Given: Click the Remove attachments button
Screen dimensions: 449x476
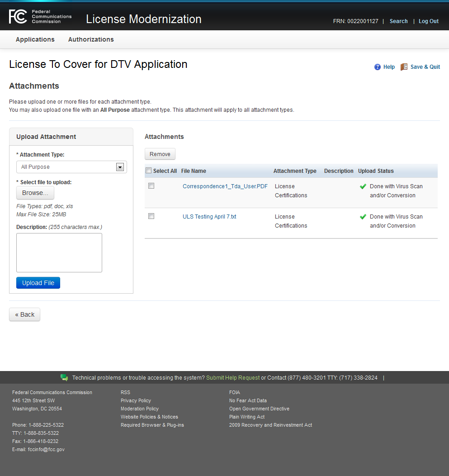Looking at the screenshot, I should (x=160, y=154).
